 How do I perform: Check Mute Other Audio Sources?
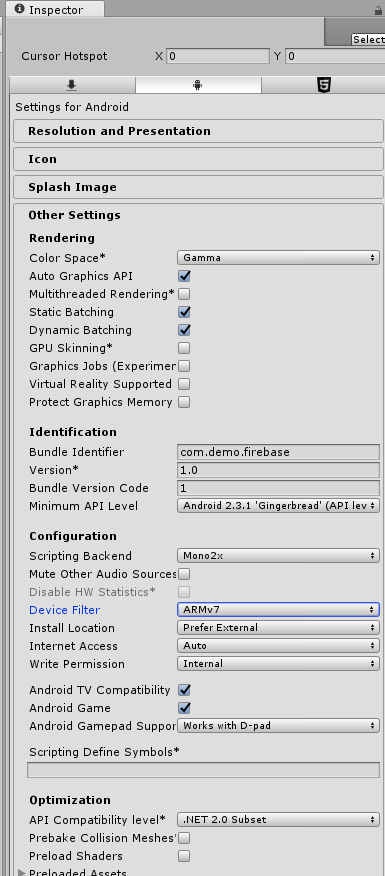184,574
